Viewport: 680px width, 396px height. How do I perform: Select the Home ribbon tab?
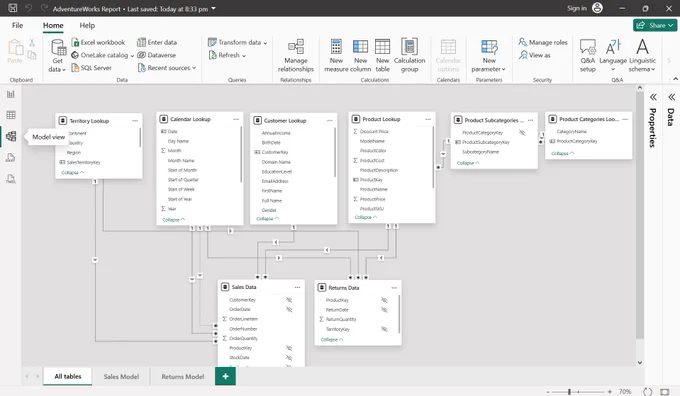(53, 25)
